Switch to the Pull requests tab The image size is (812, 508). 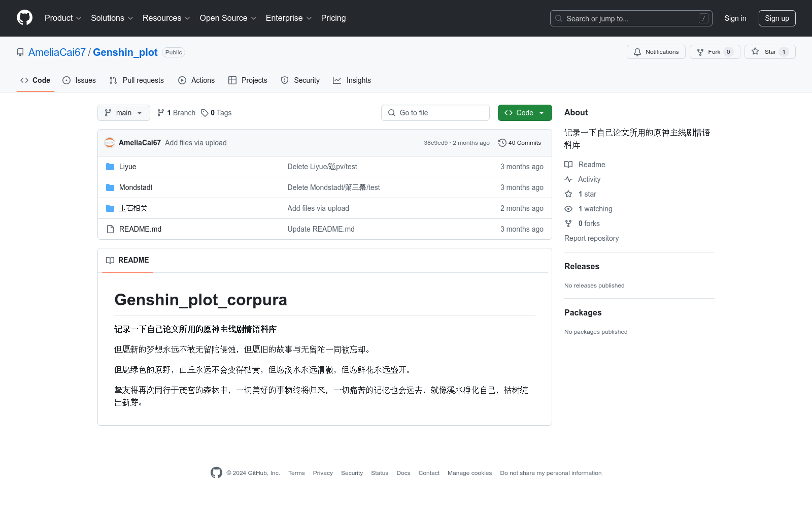click(x=137, y=80)
